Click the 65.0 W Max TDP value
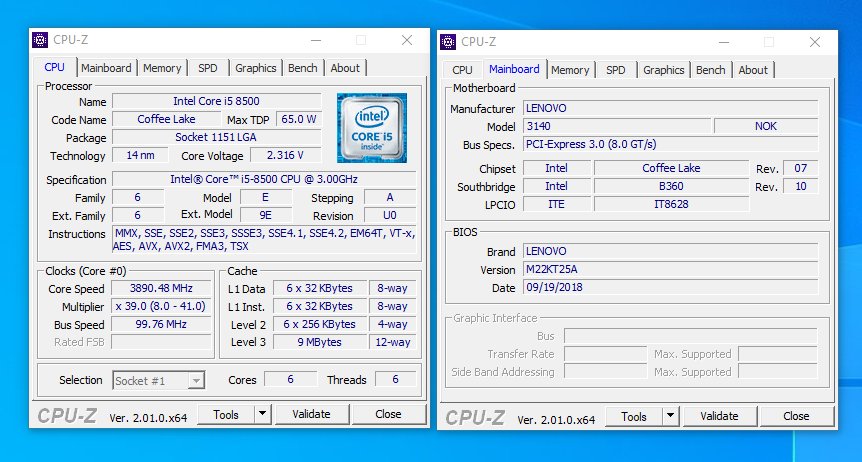Viewport: 862px width, 462px height. point(299,119)
